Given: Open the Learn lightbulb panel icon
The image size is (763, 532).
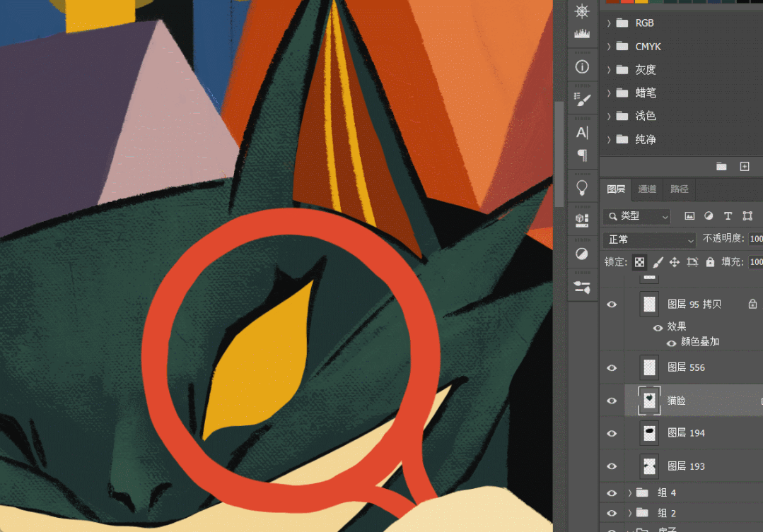Looking at the screenshot, I should pyautogui.click(x=582, y=188).
